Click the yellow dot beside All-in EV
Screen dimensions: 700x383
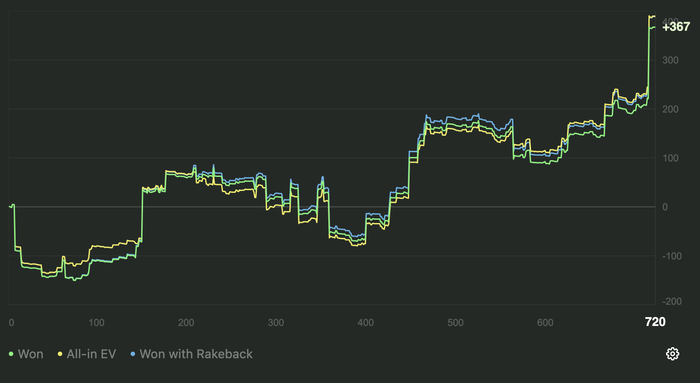click(x=60, y=354)
